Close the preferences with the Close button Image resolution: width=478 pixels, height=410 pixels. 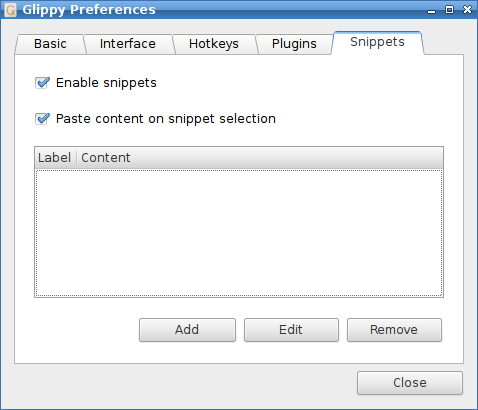[410, 383]
